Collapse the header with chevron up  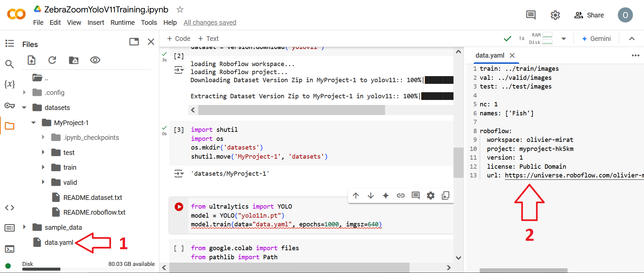tap(632, 39)
